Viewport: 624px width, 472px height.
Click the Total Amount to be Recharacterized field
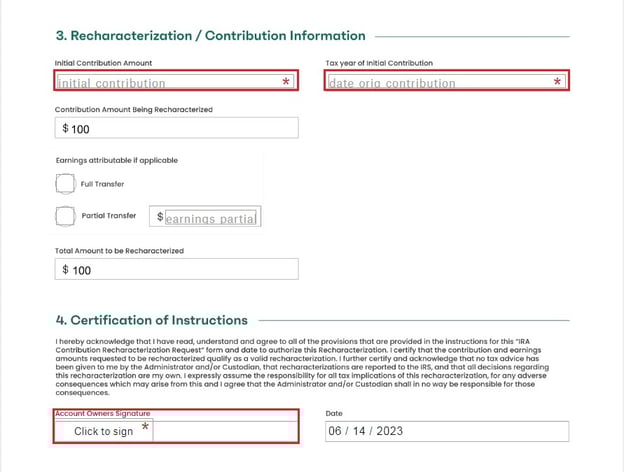tap(176, 269)
